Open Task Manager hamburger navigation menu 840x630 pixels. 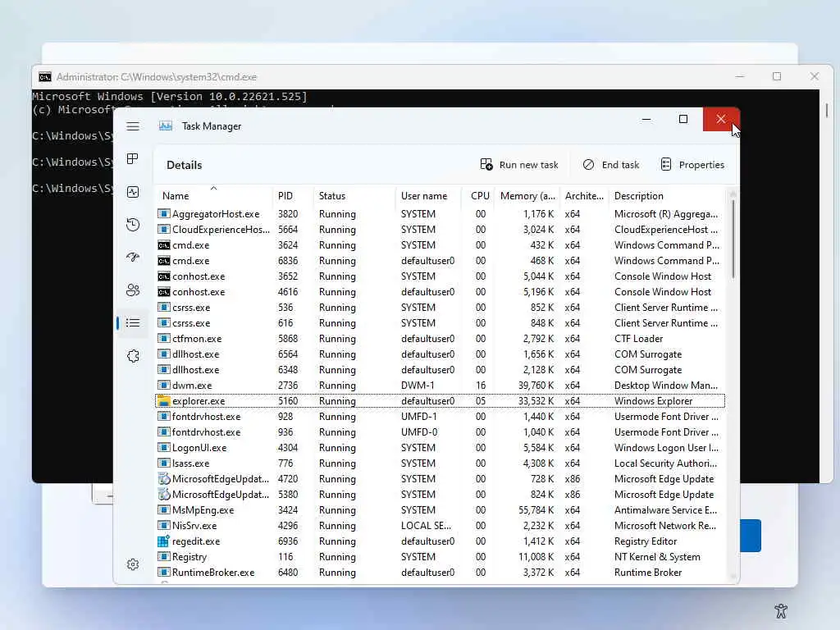[x=133, y=126]
